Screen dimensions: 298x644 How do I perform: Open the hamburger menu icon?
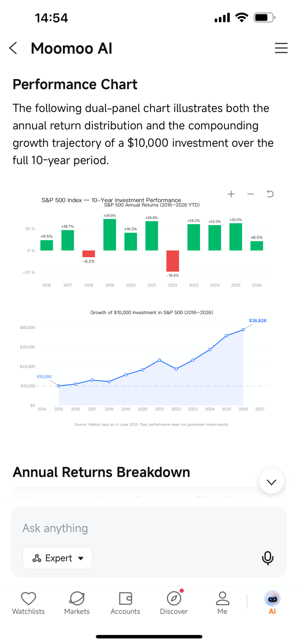[x=281, y=48]
